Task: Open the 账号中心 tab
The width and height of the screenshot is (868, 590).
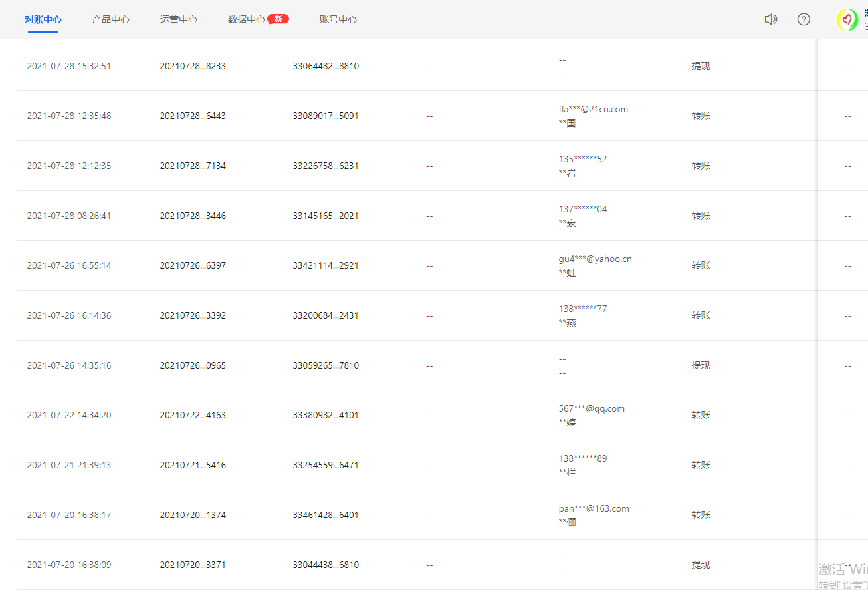Action: pos(338,19)
